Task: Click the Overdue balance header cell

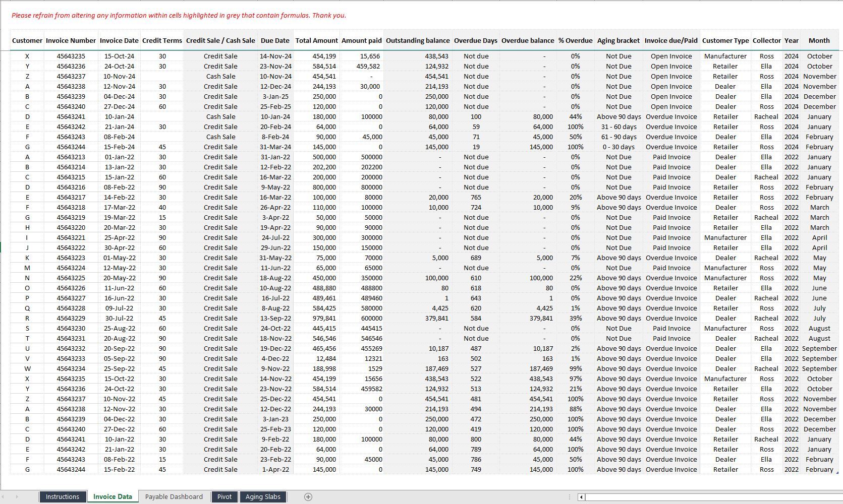Action: coord(528,40)
